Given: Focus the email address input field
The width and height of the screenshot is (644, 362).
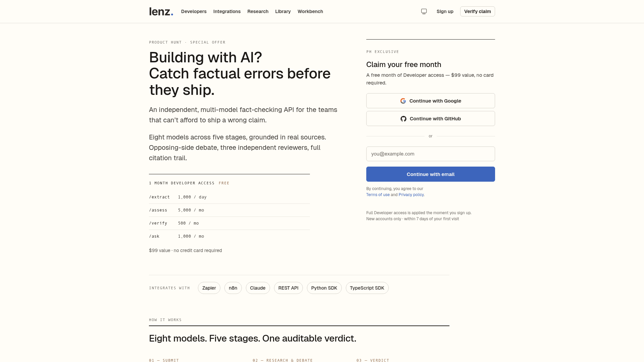Looking at the screenshot, I should pyautogui.click(x=431, y=154).
